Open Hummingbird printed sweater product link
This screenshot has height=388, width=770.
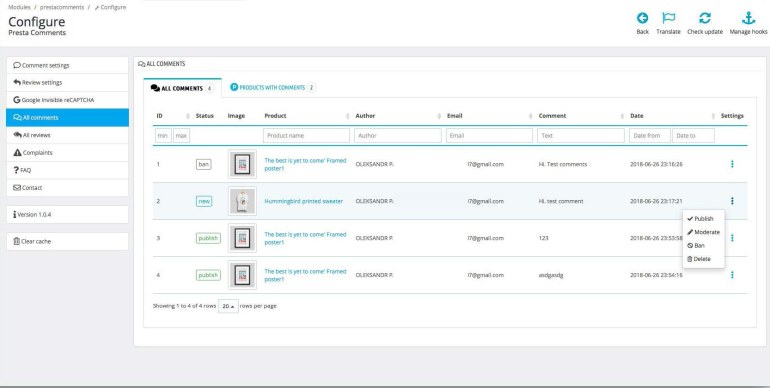pos(303,201)
